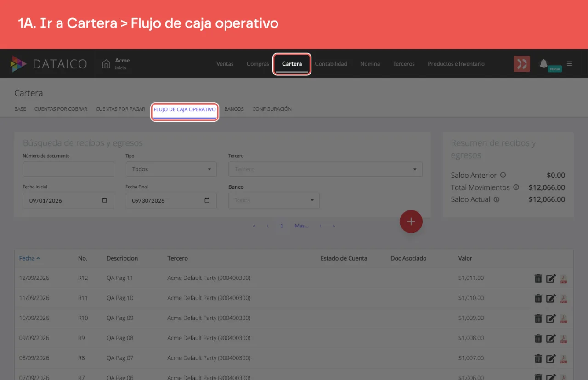Open calendar picker for Fecha Final
This screenshot has width=588, height=380.
[207, 200]
